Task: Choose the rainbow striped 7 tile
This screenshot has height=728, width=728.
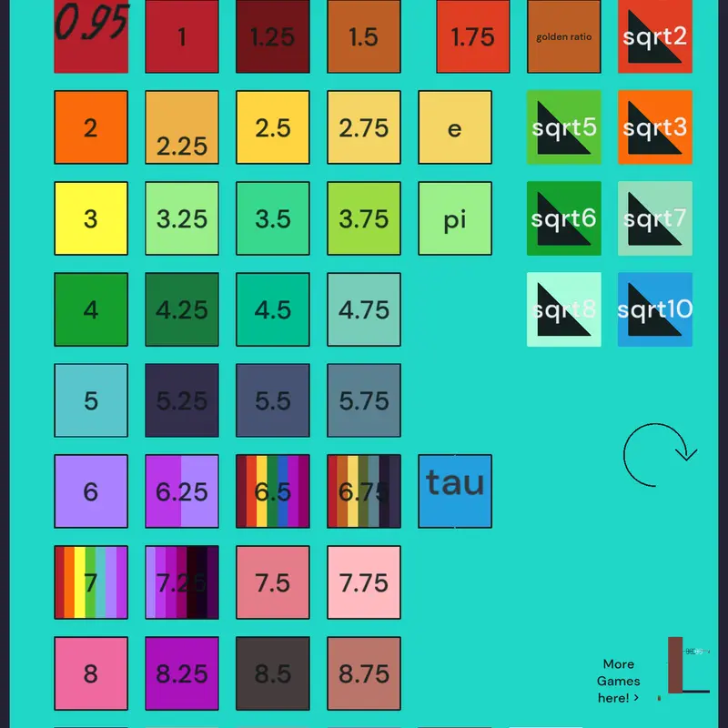Action: (91, 582)
